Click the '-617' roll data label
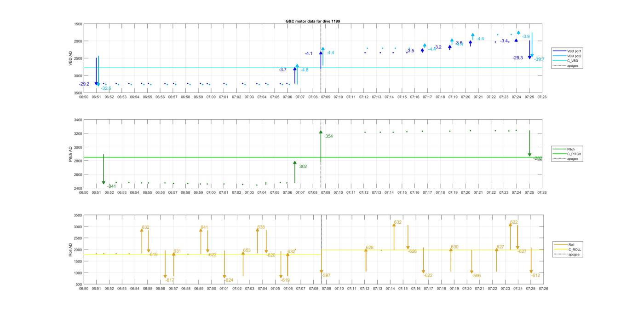Screen dimensions: 644x319 pyautogui.click(x=170, y=280)
